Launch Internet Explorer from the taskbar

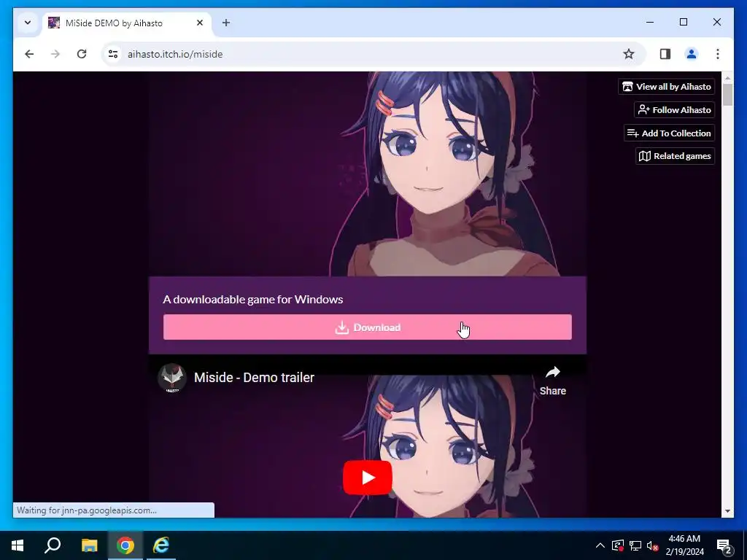point(161,545)
